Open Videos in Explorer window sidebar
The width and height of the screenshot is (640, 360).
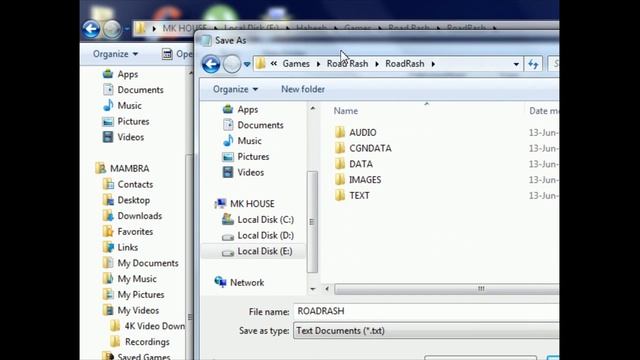pos(123,137)
